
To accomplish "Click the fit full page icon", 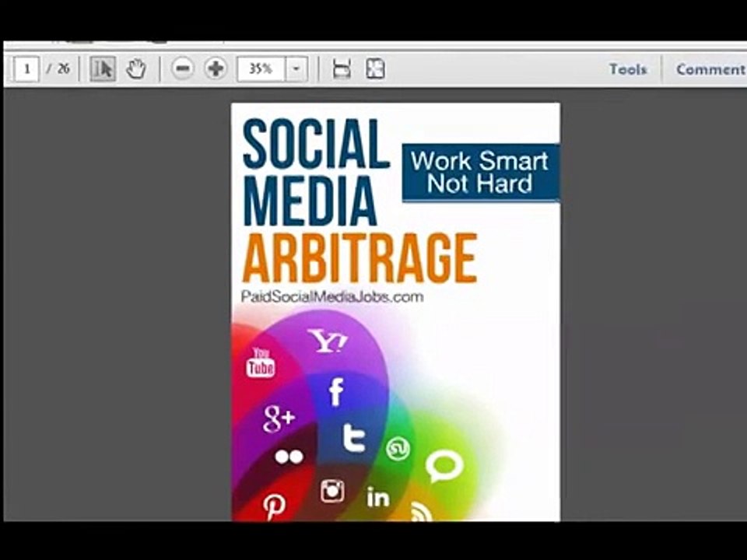I will [375, 69].
